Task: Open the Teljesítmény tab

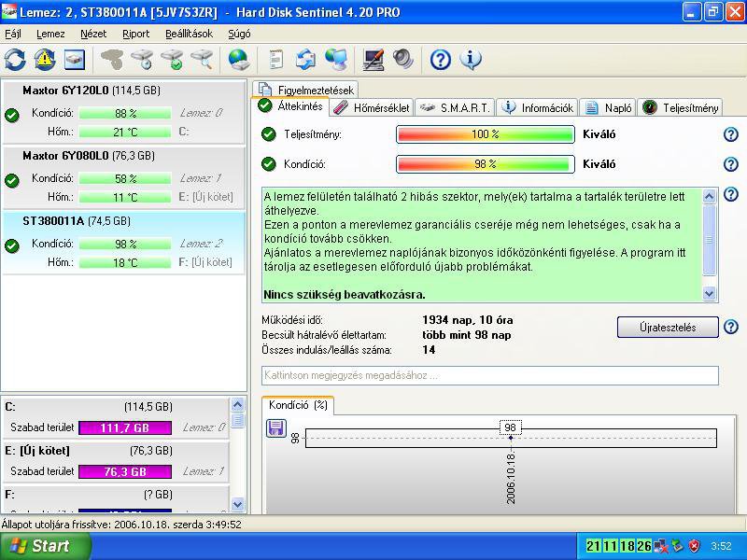Action: [680, 108]
